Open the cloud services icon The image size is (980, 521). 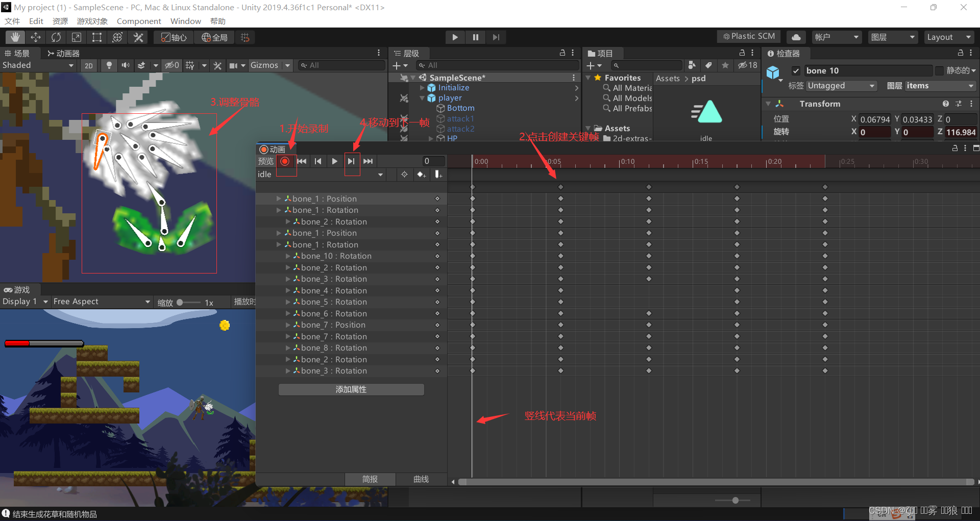point(796,37)
